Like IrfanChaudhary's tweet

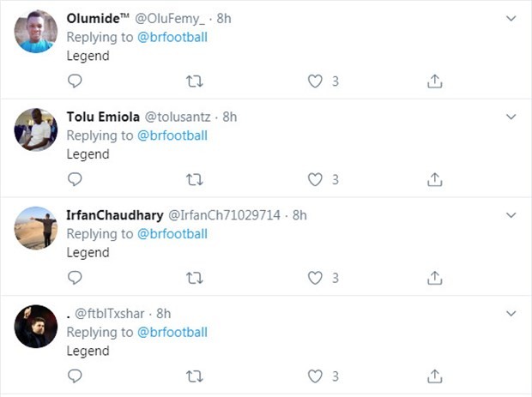pos(315,278)
